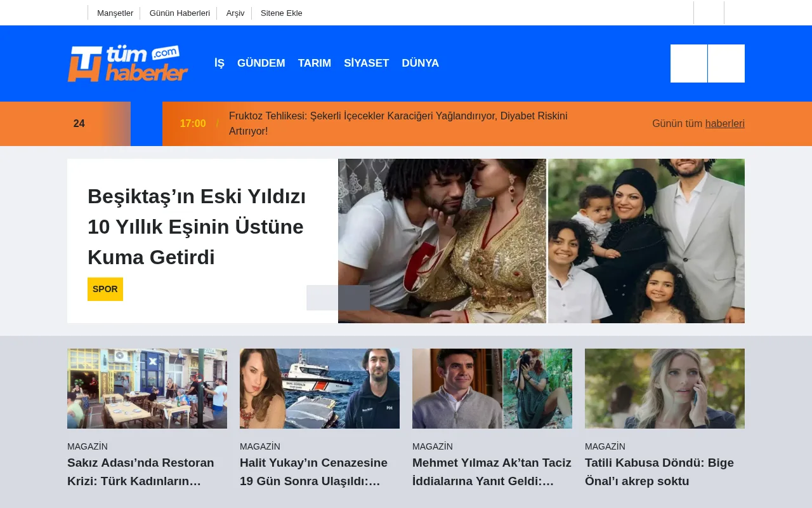Open the Arşiv page
The width and height of the screenshot is (812, 508).
235,13
